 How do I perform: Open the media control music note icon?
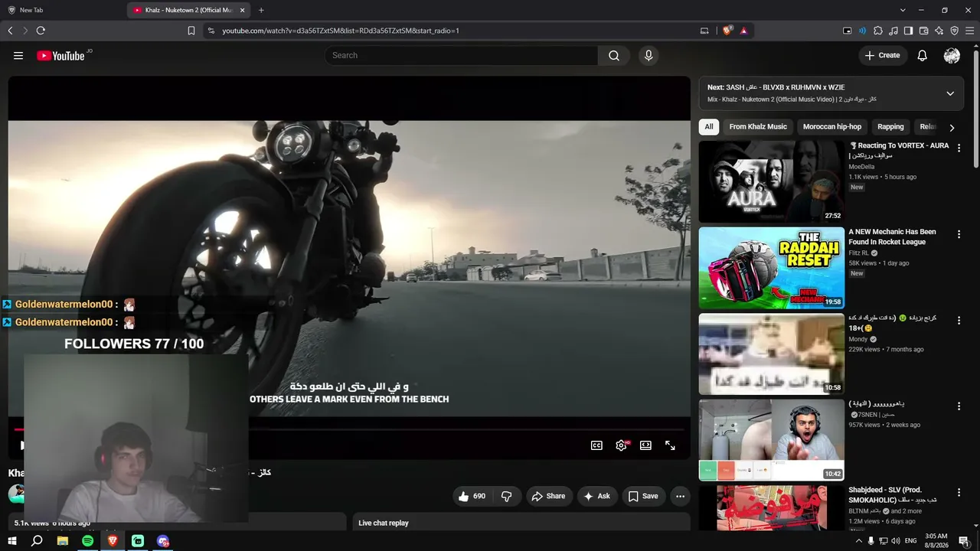[893, 31]
